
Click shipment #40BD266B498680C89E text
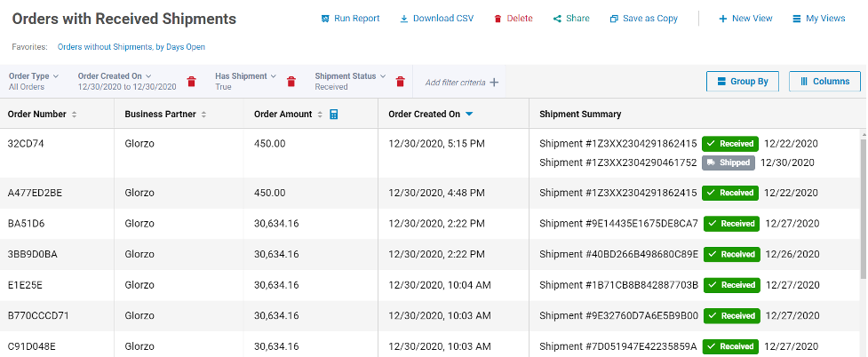[619, 255]
